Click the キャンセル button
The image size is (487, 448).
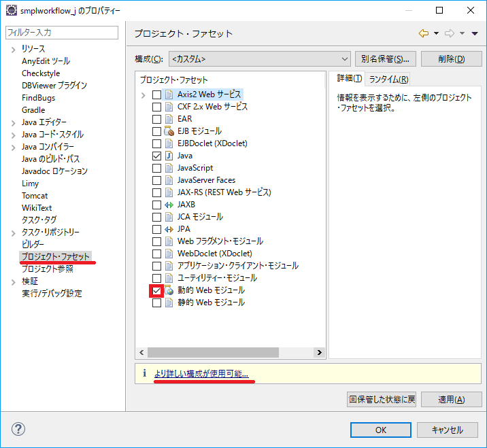[x=448, y=430]
